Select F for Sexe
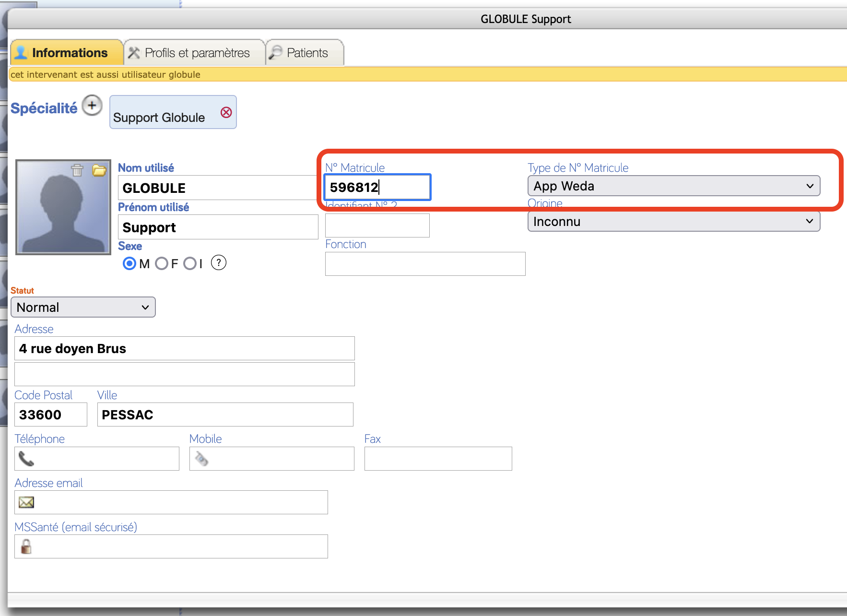 coord(162,263)
